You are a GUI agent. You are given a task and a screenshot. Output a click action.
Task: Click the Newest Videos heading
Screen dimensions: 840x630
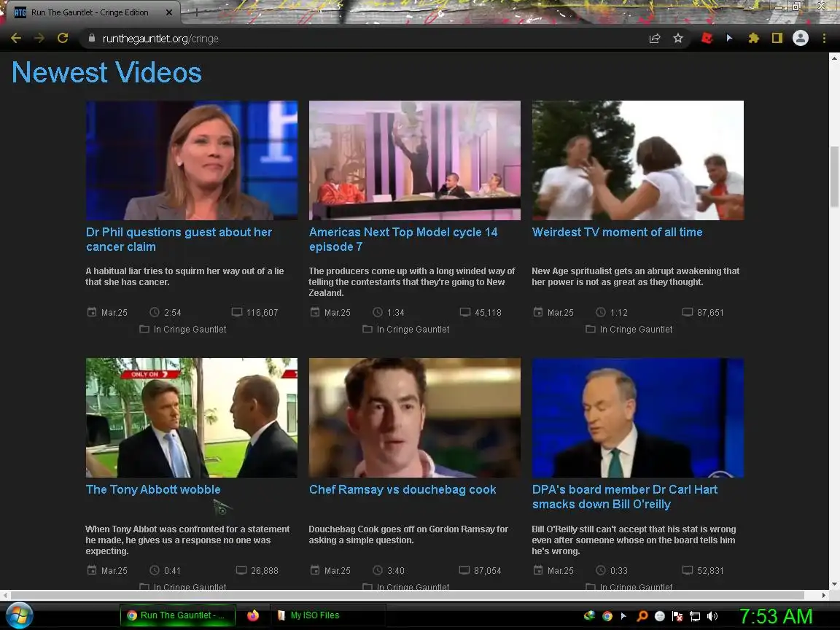click(106, 72)
